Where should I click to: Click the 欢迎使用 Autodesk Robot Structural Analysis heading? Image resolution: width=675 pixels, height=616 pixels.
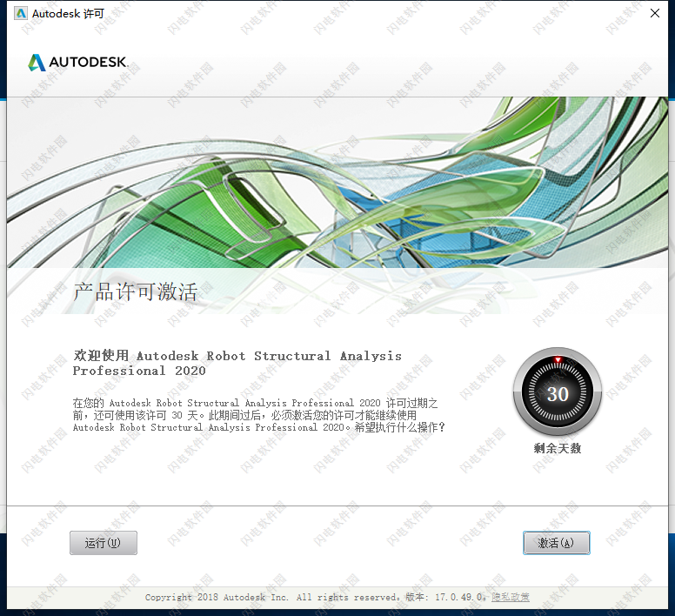237,364
